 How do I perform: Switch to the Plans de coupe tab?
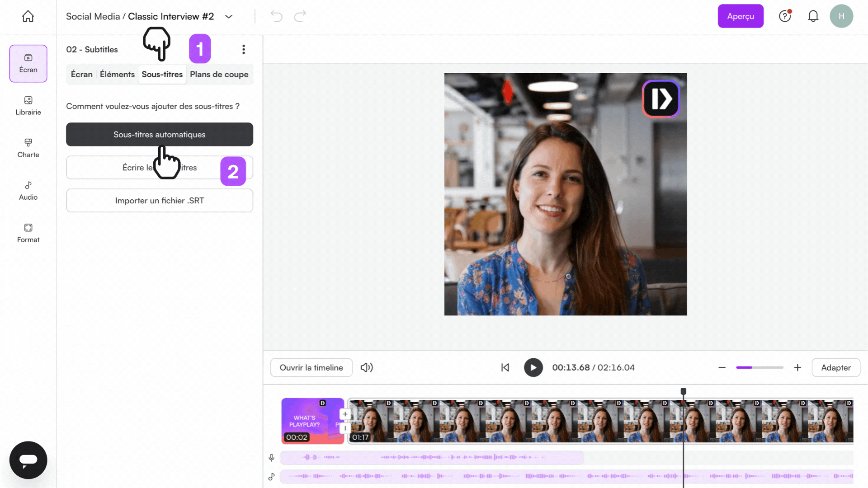220,74
